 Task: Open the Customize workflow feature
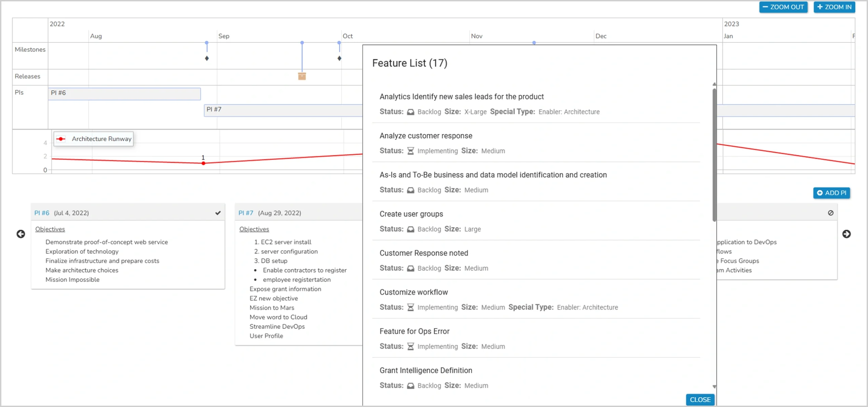413,292
